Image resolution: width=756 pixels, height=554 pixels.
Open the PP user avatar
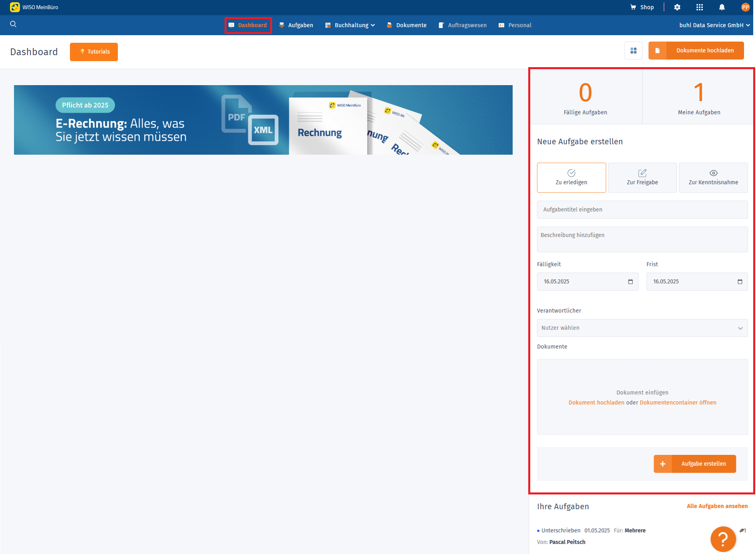pyautogui.click(x=745, y=7)
